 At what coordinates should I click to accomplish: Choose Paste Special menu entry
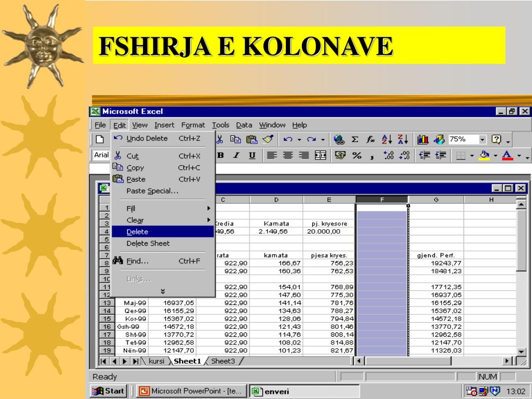pyautogui.click(x=163, y=191)
